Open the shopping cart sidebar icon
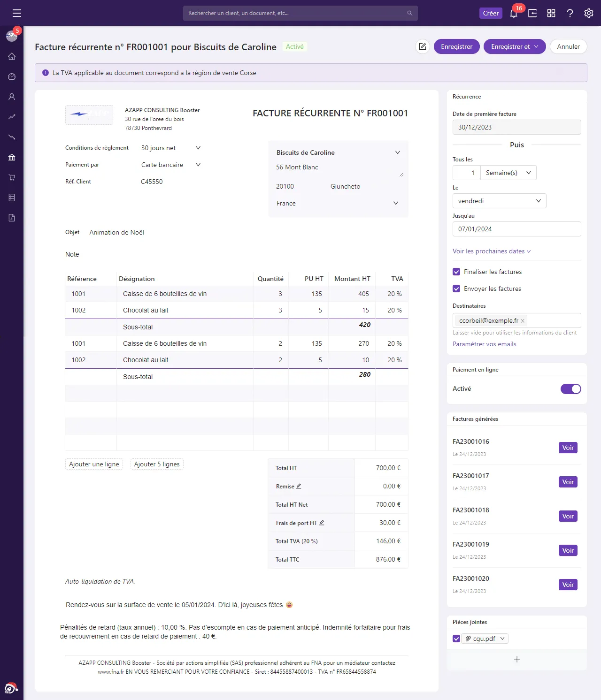Viewport: 601px width, 700px height. [12, 177]
